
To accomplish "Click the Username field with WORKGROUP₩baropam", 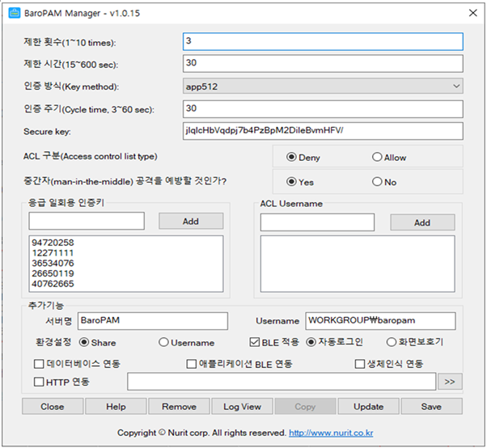I will tap(381, 321).
